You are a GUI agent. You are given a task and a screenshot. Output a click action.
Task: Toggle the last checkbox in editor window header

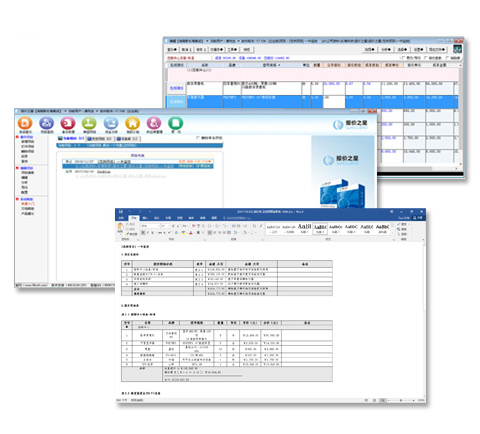tap(448, 58)
